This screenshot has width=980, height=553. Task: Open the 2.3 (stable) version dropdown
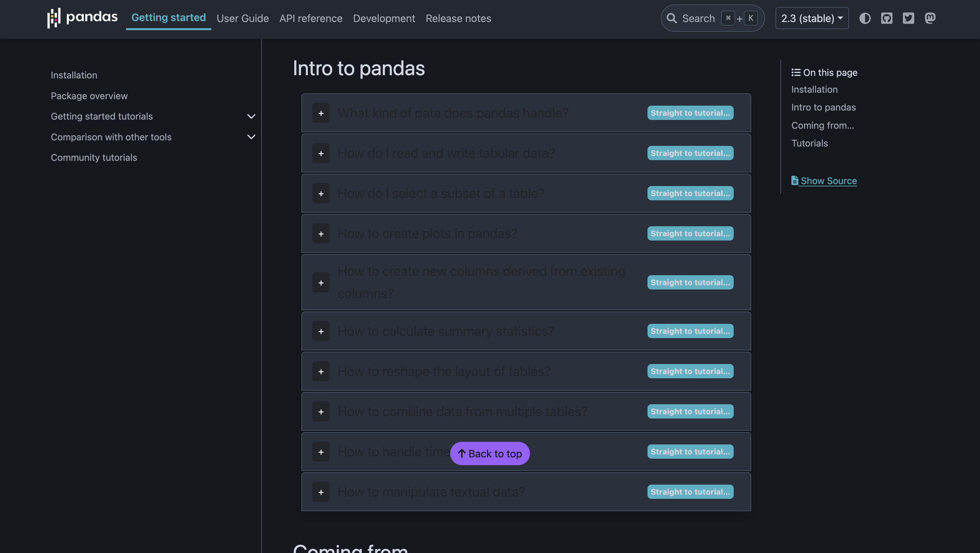click(x=812, y=18)
